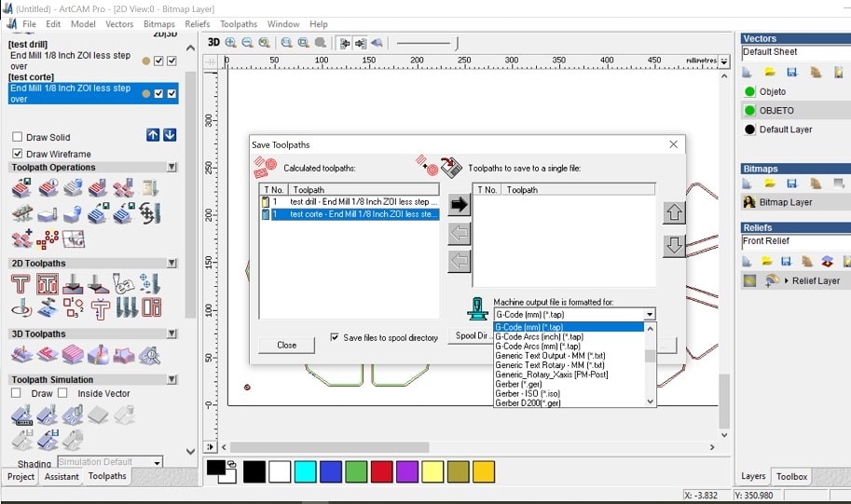This screenshot has height=504, width=851.
Task: Click the blue move-up arrow in Toolpaths panel
Action: coord(153,135)
